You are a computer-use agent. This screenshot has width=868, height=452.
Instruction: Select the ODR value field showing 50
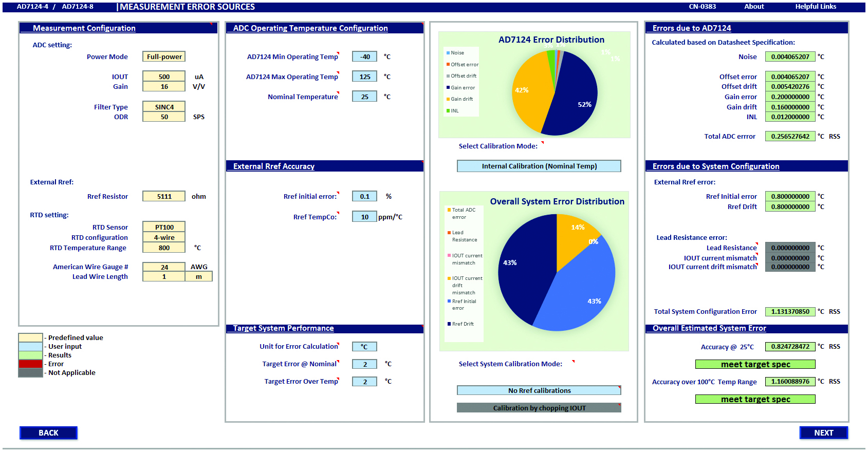pyautogui.click(x=164, y=117)
